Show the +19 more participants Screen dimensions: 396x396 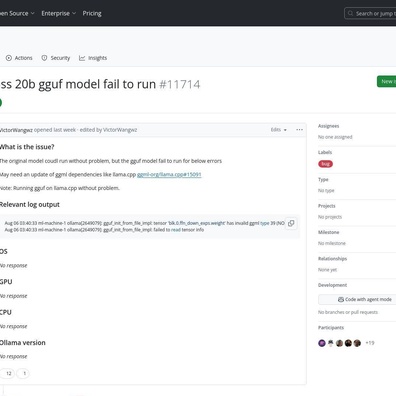pyautogui.click(x=370, y=343)
